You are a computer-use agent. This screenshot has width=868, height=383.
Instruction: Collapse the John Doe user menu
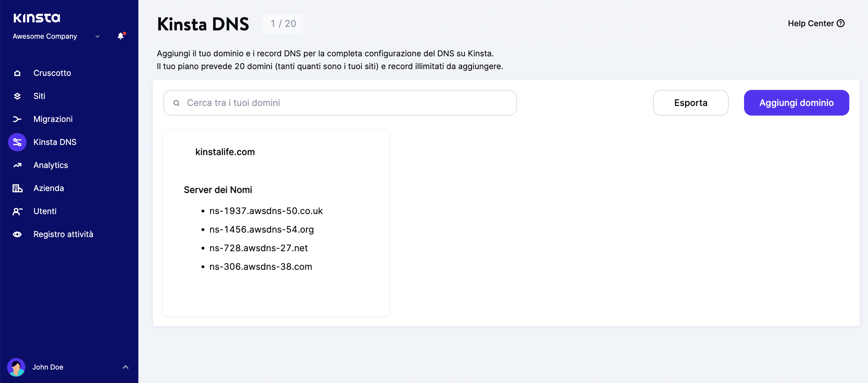coord(126,367)
